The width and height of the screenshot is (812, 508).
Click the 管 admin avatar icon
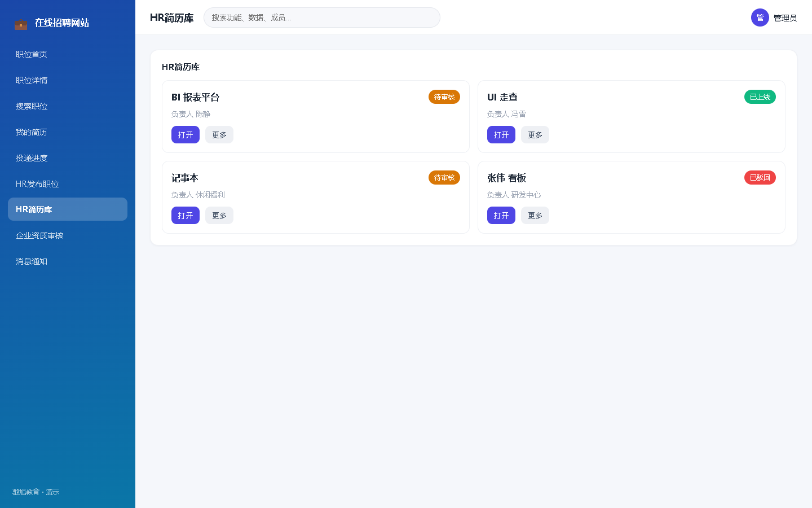[x=760, y=17]
